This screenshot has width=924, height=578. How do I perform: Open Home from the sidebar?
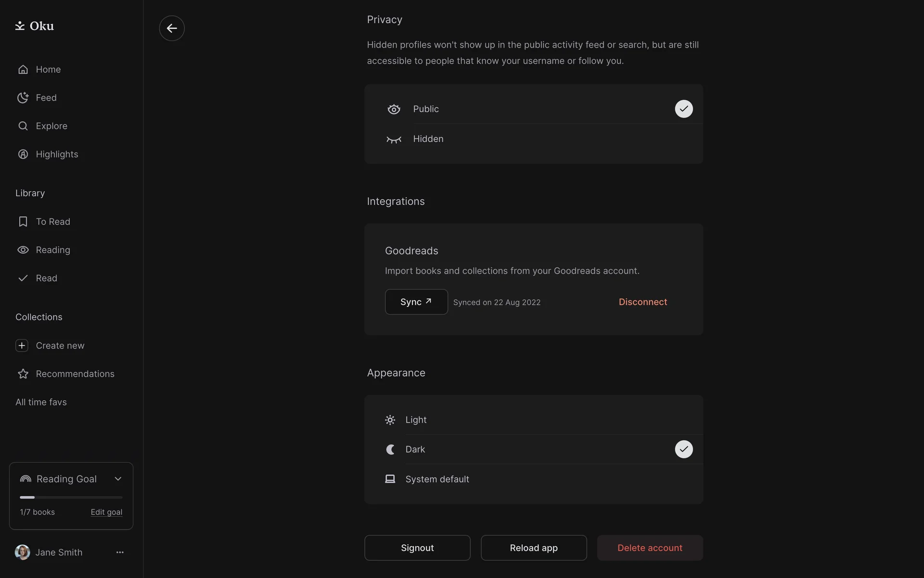(x=48, y=69)
